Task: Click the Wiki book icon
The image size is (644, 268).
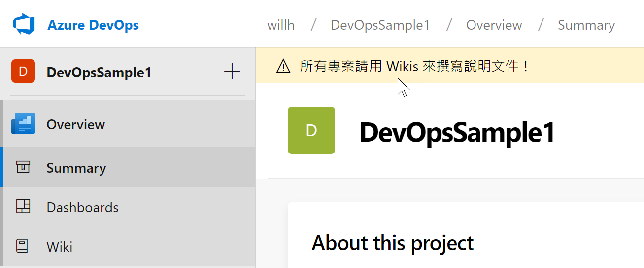Action: click(22, 246)
